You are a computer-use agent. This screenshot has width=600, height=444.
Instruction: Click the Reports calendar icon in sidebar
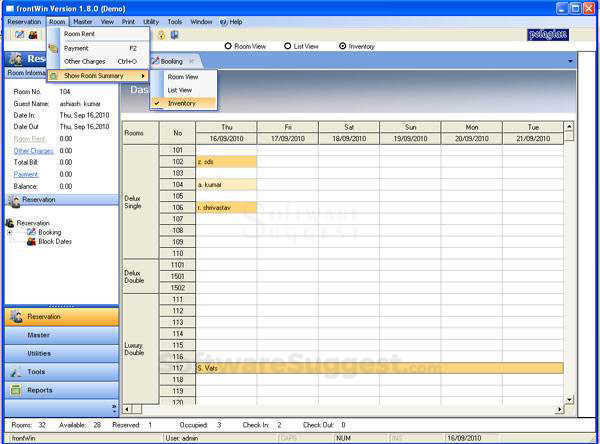(16, 390)
